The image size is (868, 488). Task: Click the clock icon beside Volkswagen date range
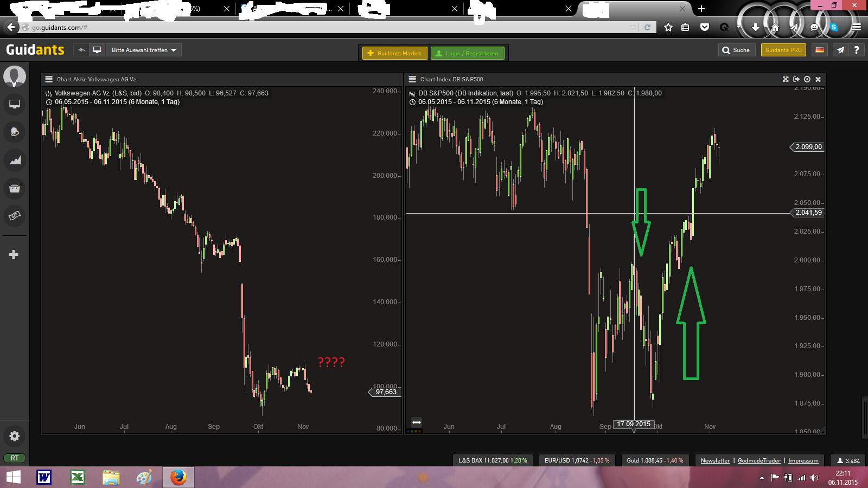pos(49,102)
